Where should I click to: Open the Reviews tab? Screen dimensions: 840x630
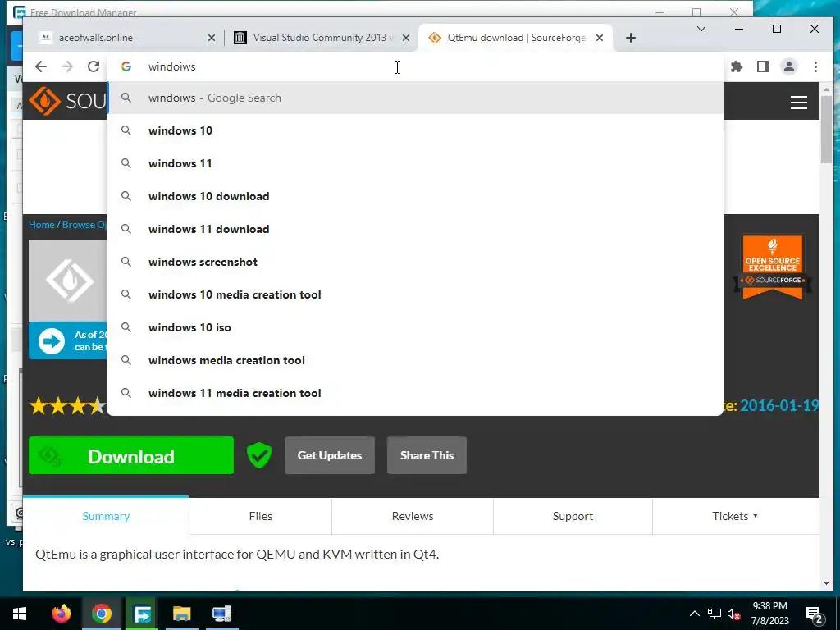pos(413,516)
